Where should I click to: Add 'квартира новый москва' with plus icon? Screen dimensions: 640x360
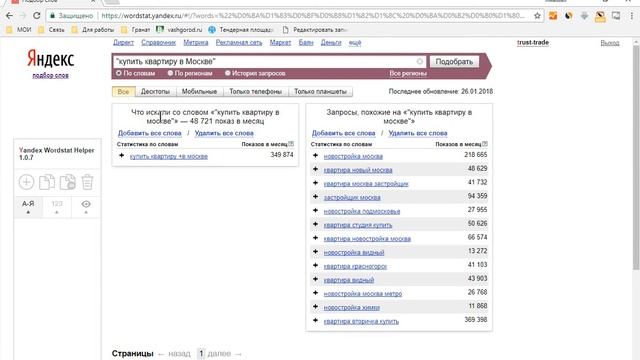click(x=316, y=169)
